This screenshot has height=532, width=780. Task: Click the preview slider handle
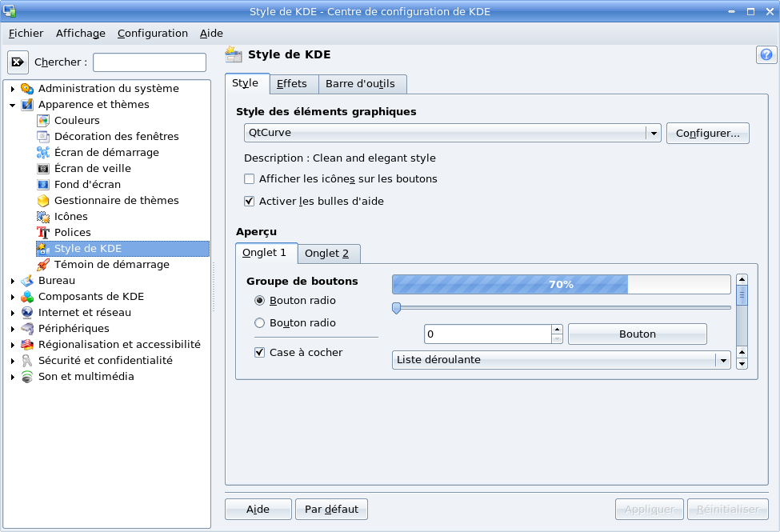pyautogui.click(x=397, y=308)
